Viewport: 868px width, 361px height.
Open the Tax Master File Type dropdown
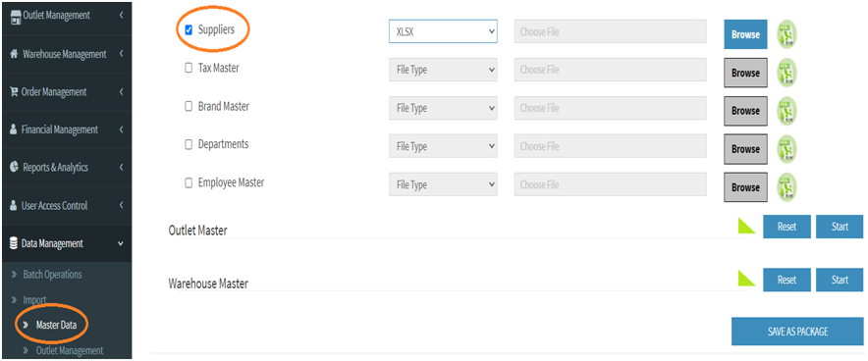pos(443,71)
